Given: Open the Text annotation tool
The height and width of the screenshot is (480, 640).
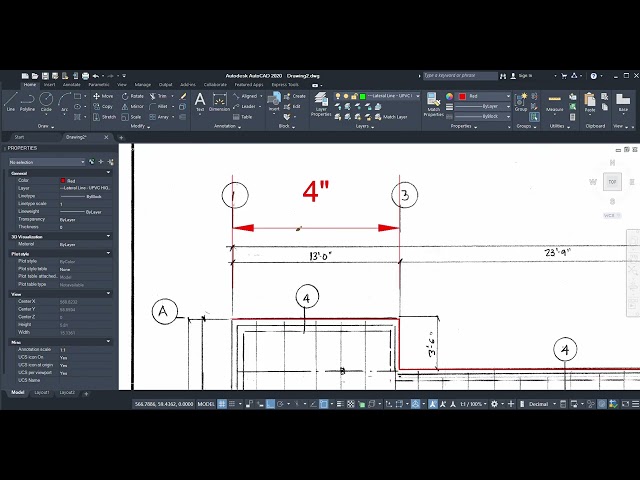Looking at the screenshot, I should point(200,102).
